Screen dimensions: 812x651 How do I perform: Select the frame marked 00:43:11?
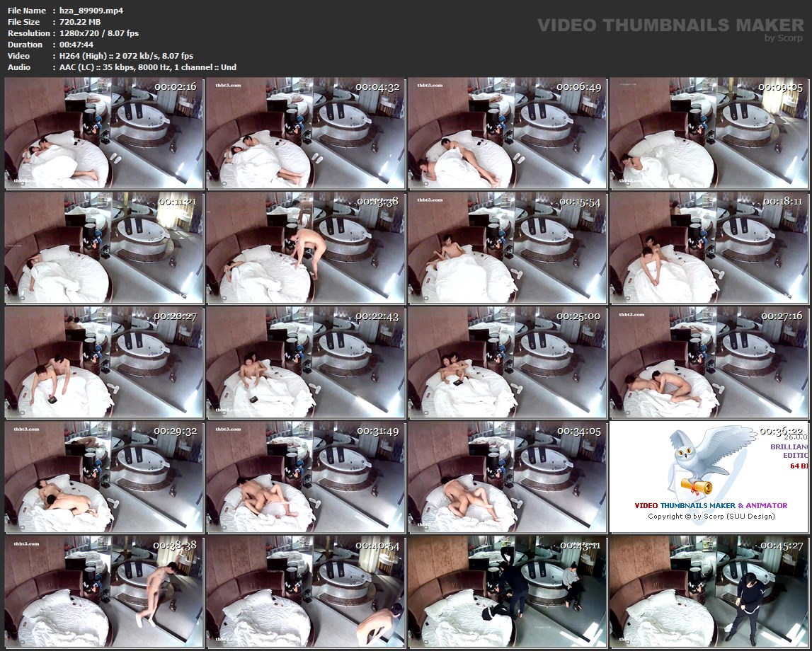point(507,592)
